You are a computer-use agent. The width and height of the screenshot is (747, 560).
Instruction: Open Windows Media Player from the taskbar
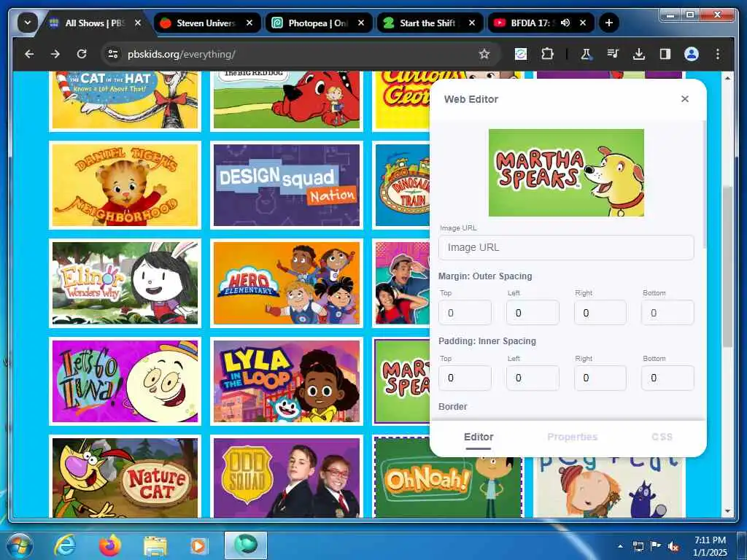(199, 545)
